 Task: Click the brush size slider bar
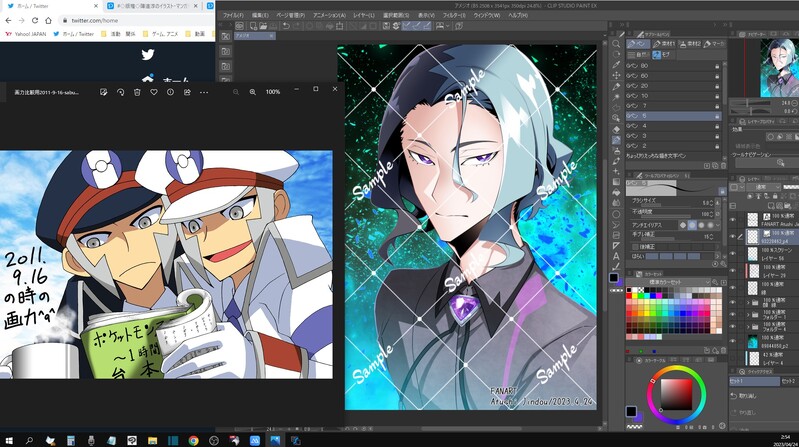click(668, 203)
